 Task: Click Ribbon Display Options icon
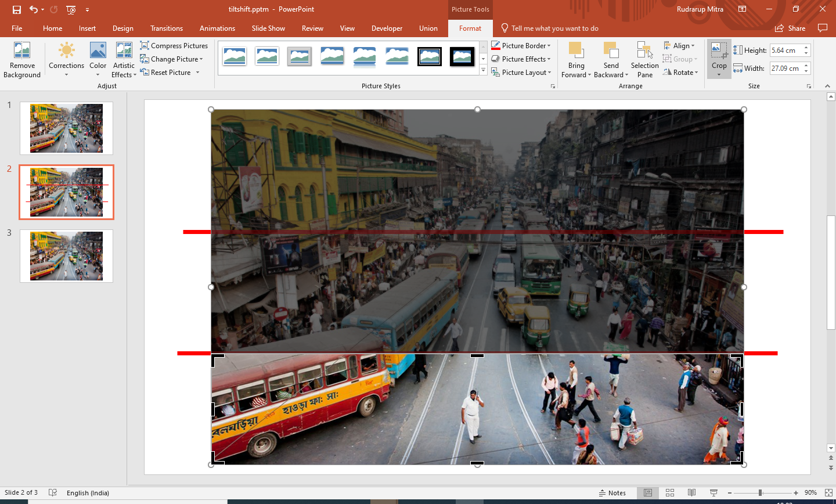(x=742, y=9)
